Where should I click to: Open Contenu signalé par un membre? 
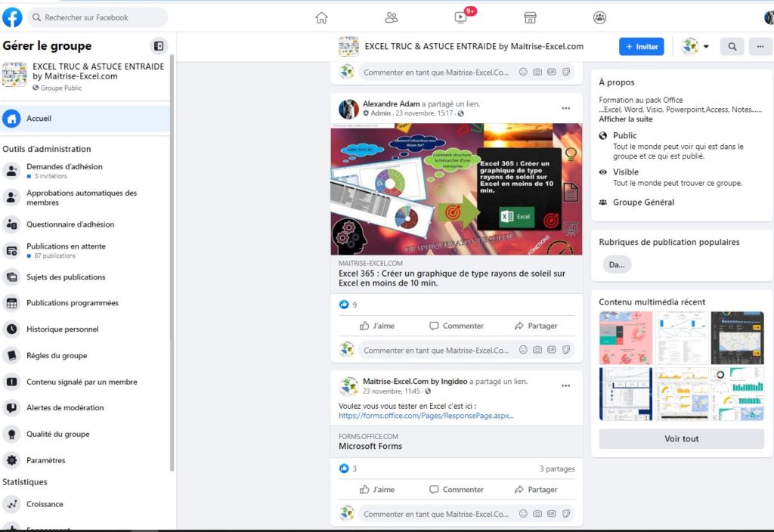[x=85, y=382]
